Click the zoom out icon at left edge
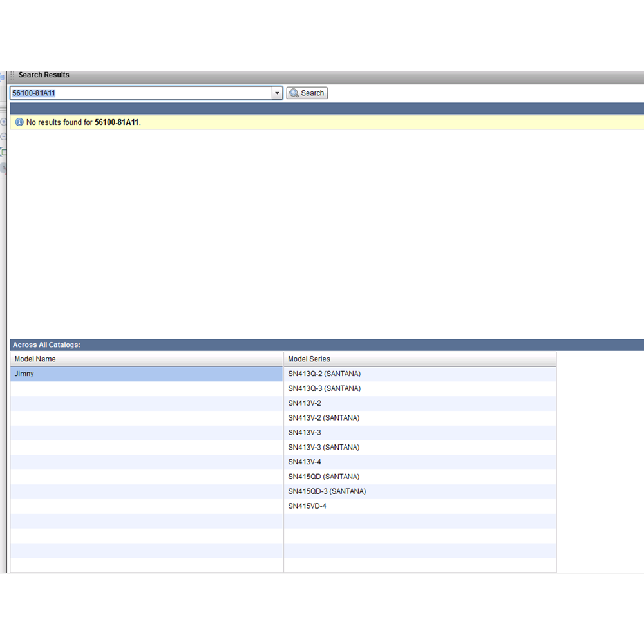The image size is (644, 644). pyautogui.click(x=3, y=137)
